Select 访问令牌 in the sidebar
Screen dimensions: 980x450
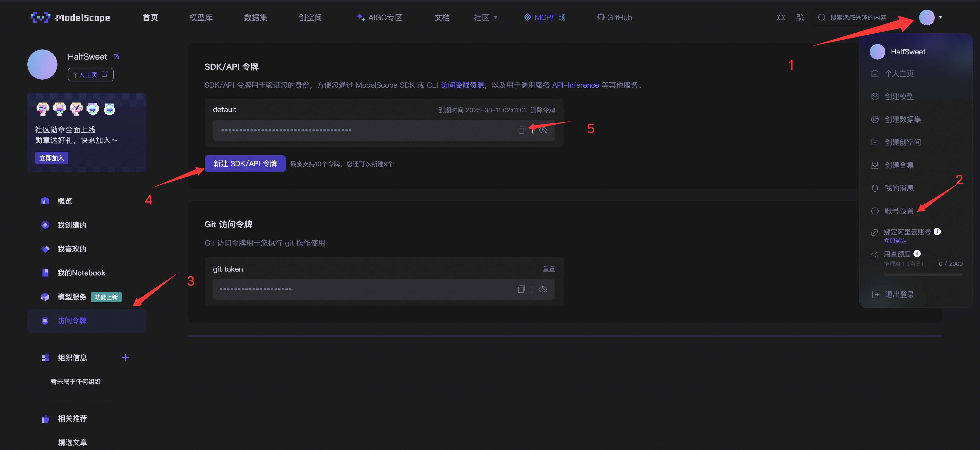coord(86,321)
